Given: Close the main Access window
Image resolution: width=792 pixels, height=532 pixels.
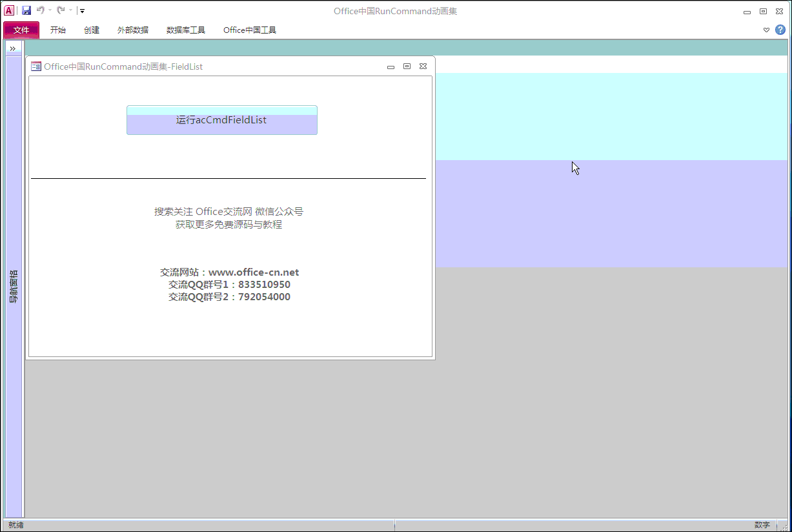Looking at the screenshot, I should tap(779, 12).
